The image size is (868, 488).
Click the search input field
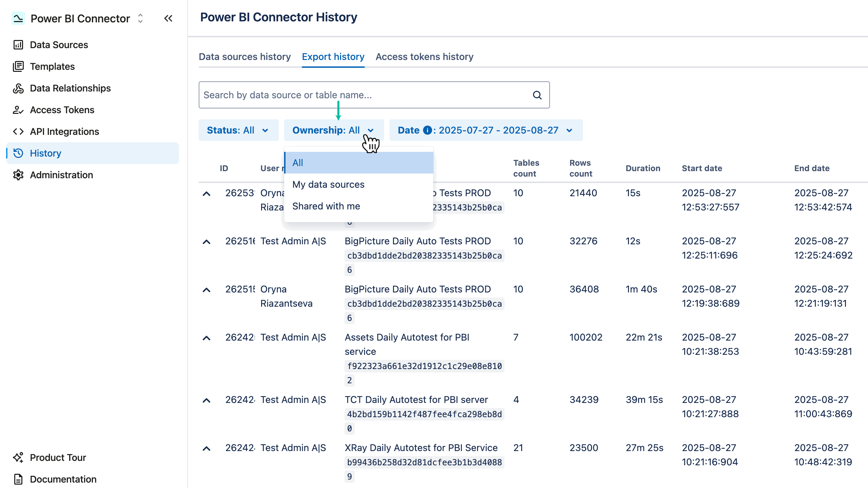(339, 95)
